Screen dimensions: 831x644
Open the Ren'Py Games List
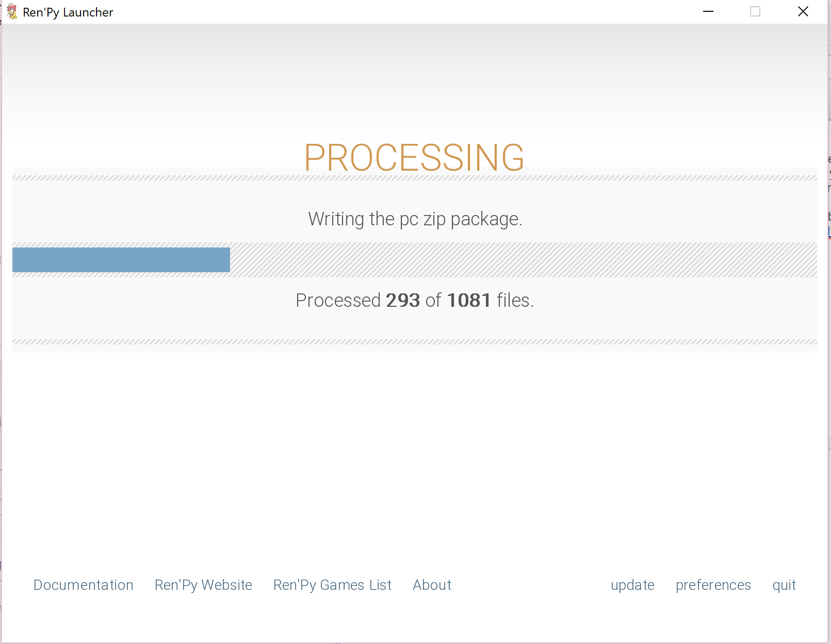pyautogui.click(x=332, y=585)
